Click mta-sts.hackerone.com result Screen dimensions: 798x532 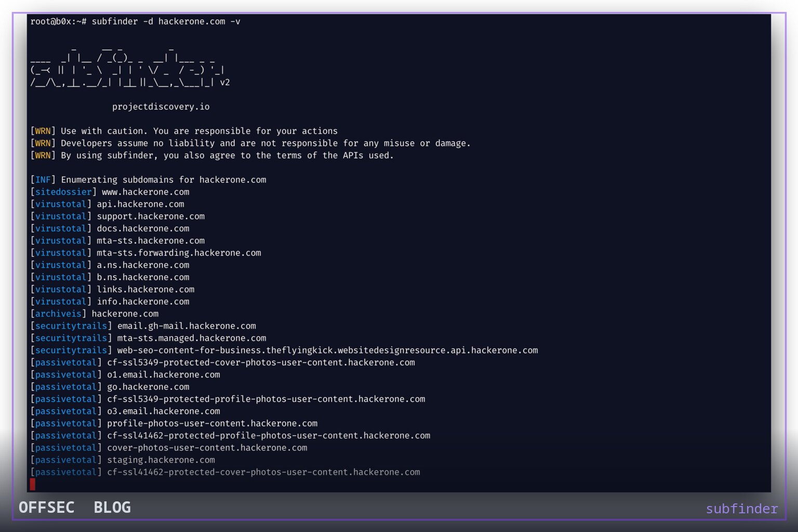click(x=151, y=241)
